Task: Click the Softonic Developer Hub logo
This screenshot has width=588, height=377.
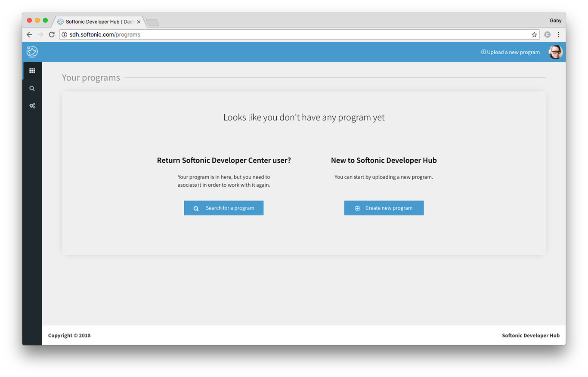Action: tap(32, 52)
